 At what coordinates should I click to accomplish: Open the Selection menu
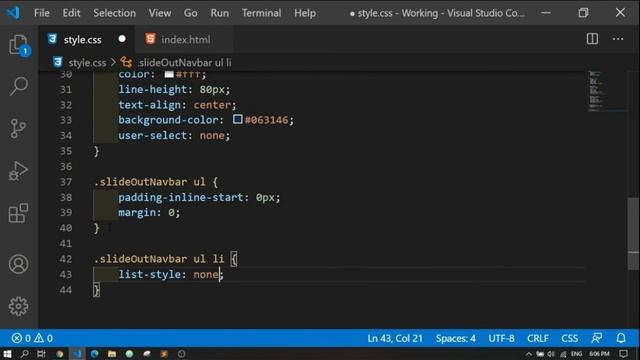[x=114, y=13]
